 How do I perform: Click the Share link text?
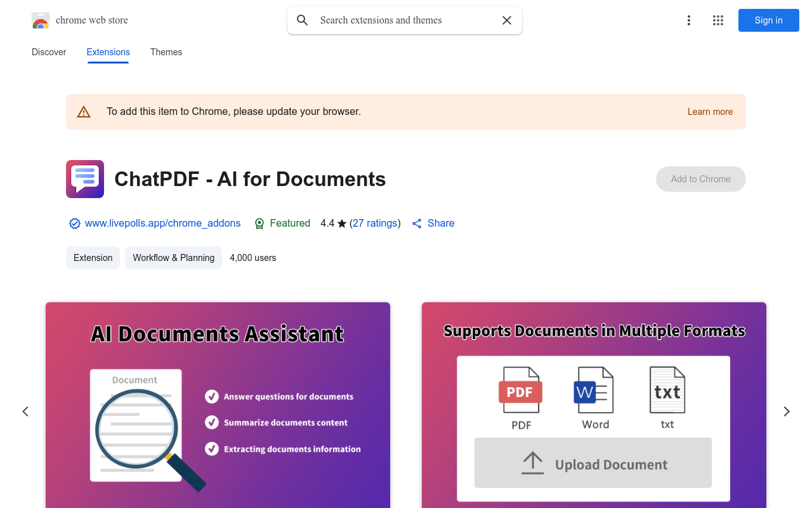point(441,224)
